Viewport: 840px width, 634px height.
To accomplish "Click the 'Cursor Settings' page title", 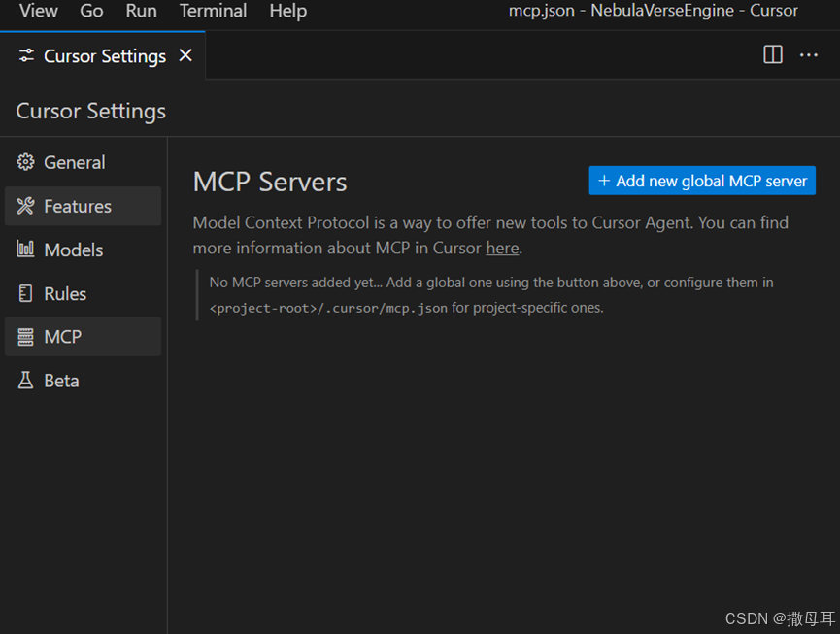I will coord(91,111).
